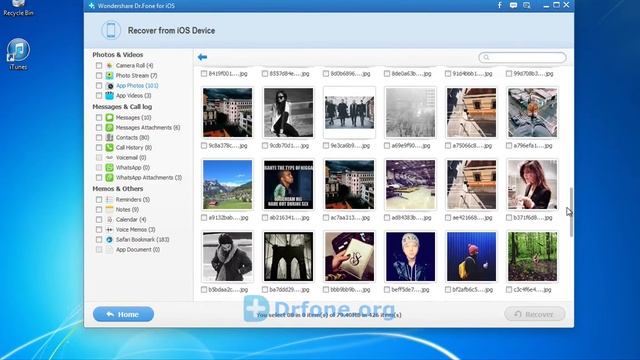Click the Facebook icon in the title bar
Screen dimensions: 640x360
click(x=500, y=5)
